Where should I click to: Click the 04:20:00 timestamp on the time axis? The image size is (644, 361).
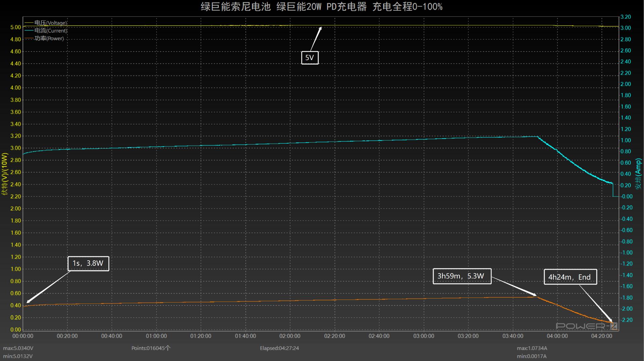pyautogui.click(x=602, y=336)
